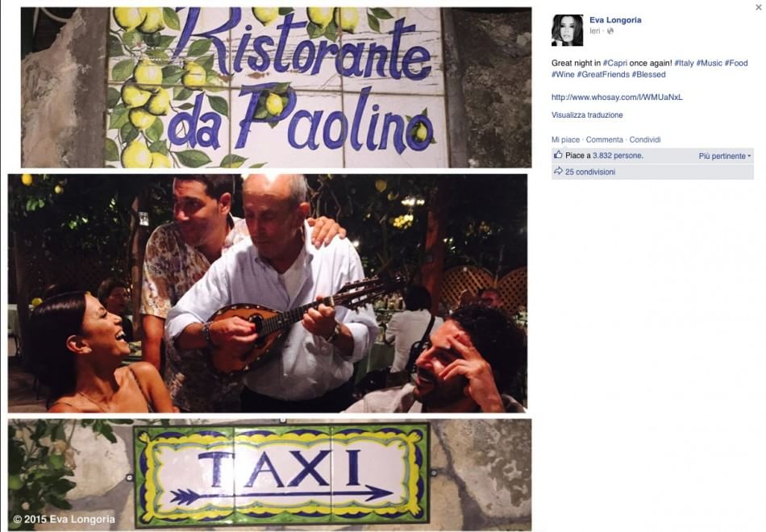Open the #Wine hashtag
The height and width of the screenshot is (532, 766).
click(x=563, y=75)
